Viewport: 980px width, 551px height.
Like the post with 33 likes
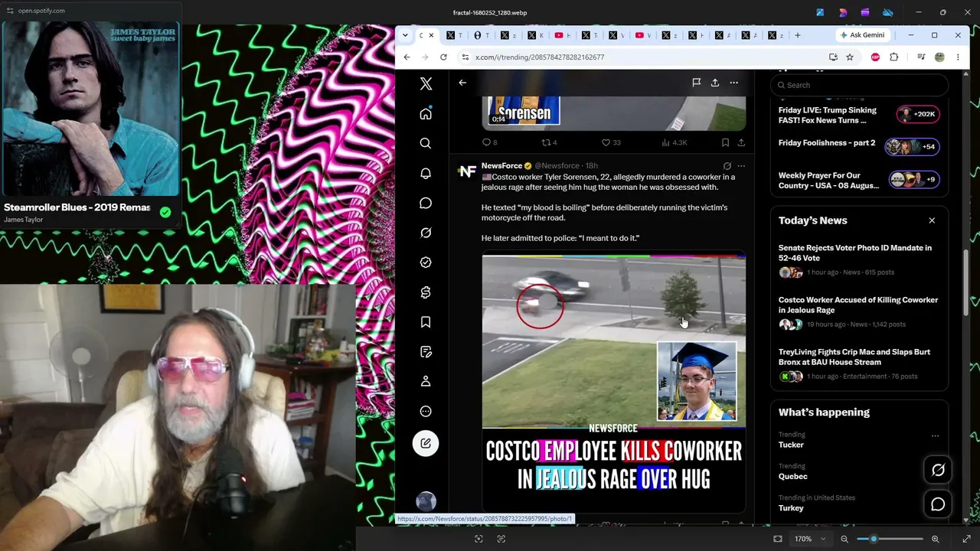pyautogui.click(x=610, y=142)
